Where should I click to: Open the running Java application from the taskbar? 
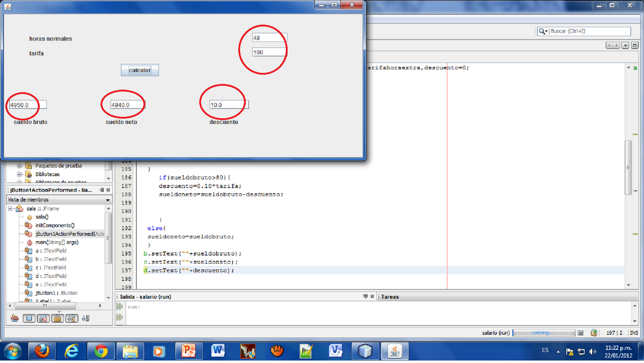[x=395, y=351]
